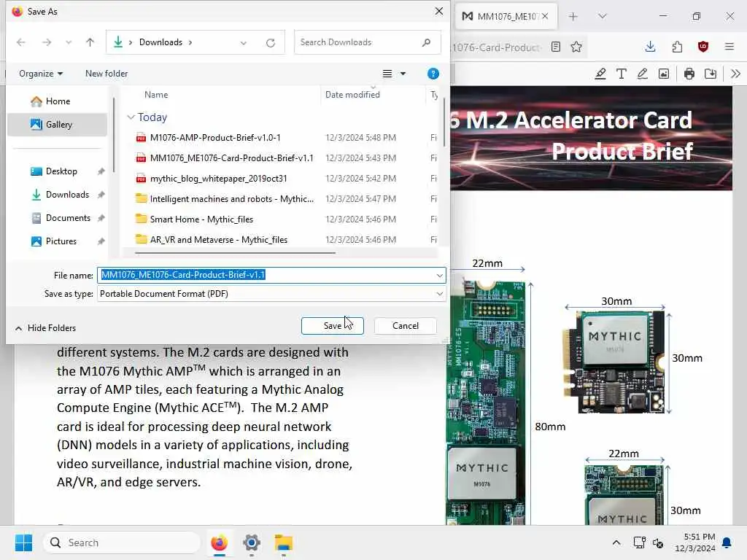Sort by Date modified column

352,95
